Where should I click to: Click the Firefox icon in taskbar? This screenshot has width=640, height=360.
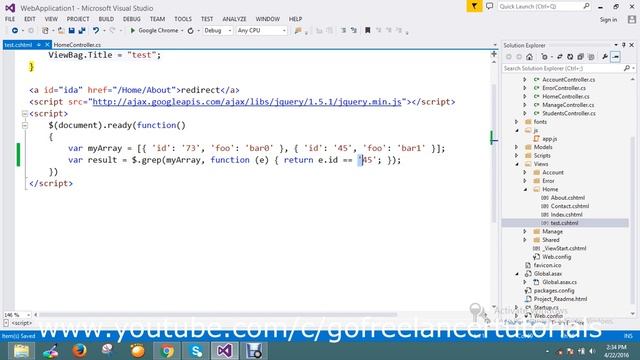tap(80, 351)
